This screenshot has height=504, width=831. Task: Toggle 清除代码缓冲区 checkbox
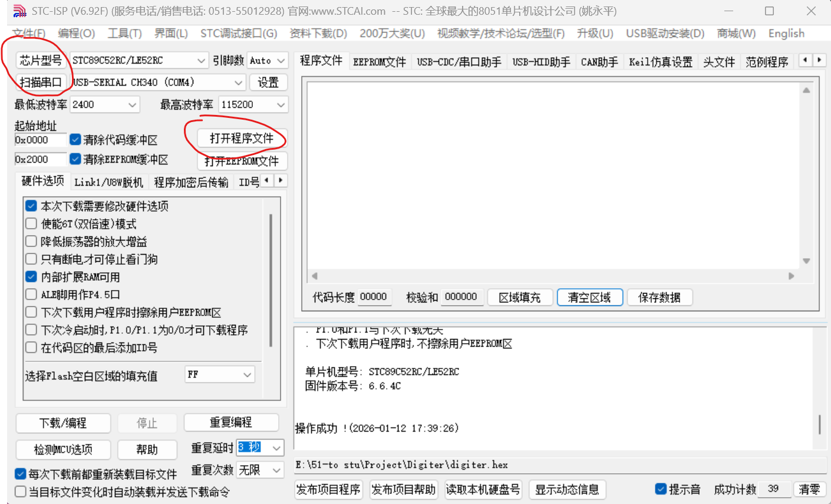click(75, 140)
